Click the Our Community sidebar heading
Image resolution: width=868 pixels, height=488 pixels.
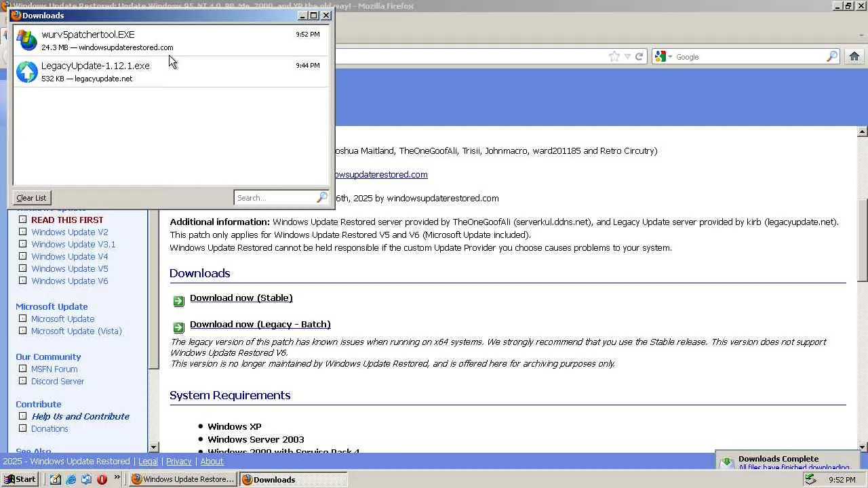click(48, 357)
